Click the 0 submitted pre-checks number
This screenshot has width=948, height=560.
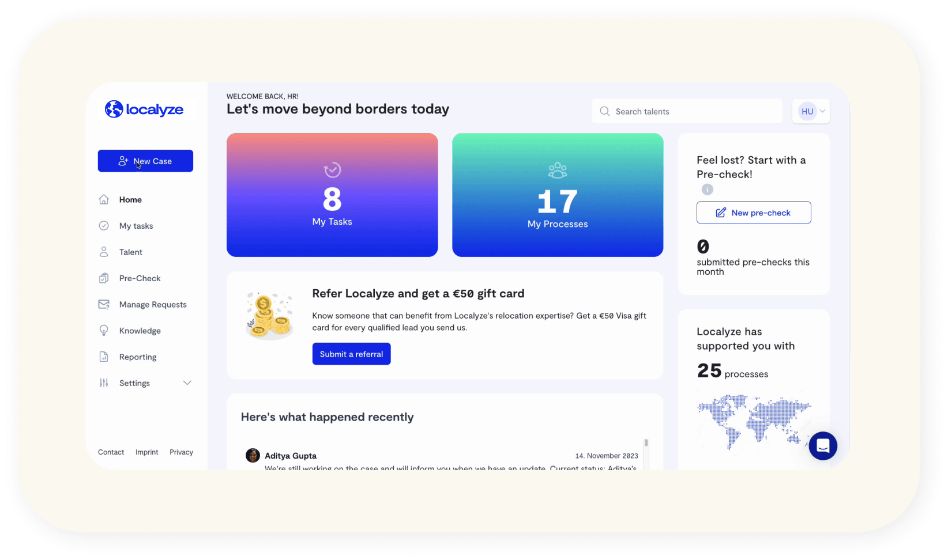point(703,247)
